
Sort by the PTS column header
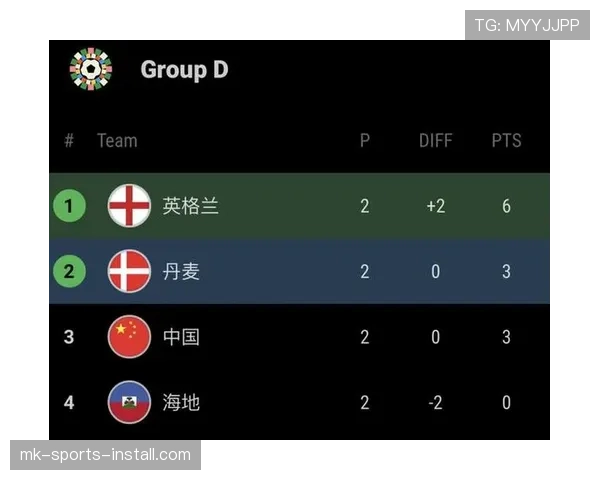506,140
